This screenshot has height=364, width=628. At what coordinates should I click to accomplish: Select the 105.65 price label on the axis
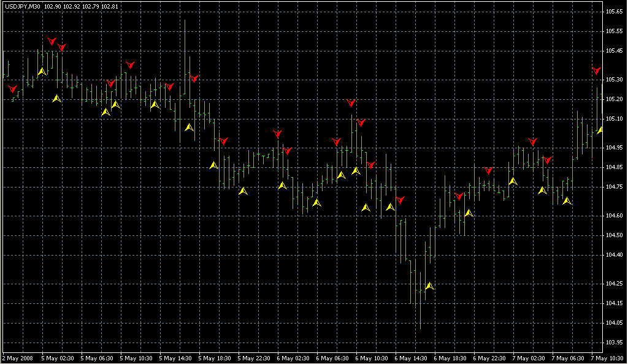[614, 12]
